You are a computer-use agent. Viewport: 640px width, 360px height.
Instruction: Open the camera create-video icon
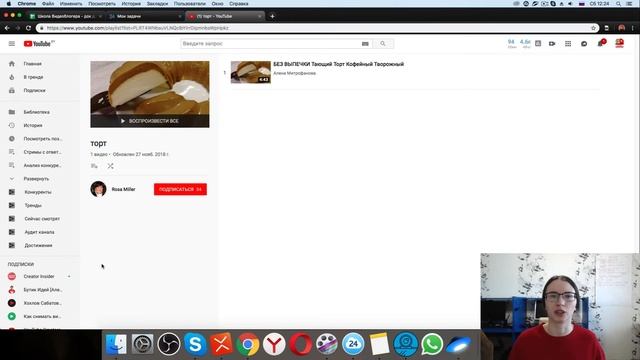552,44
